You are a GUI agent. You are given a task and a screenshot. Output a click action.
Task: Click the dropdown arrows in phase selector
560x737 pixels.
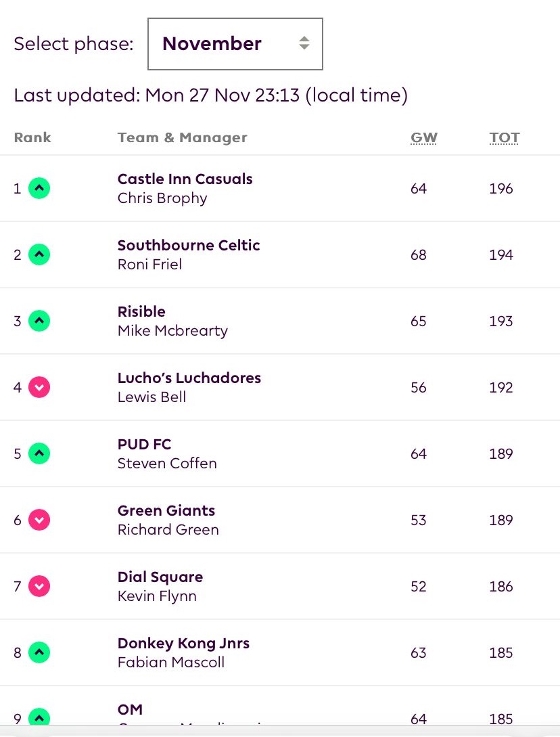[304, 44]
